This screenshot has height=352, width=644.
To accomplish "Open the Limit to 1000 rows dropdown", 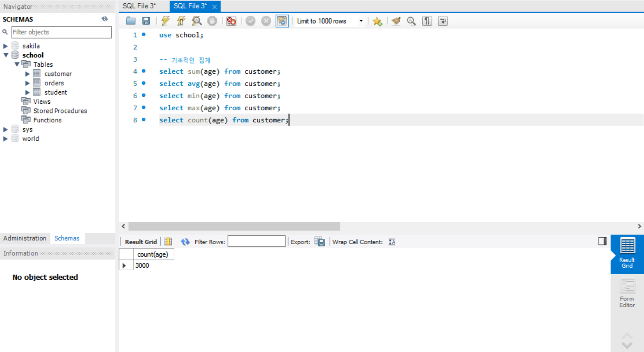I will (x=330, y=21).
